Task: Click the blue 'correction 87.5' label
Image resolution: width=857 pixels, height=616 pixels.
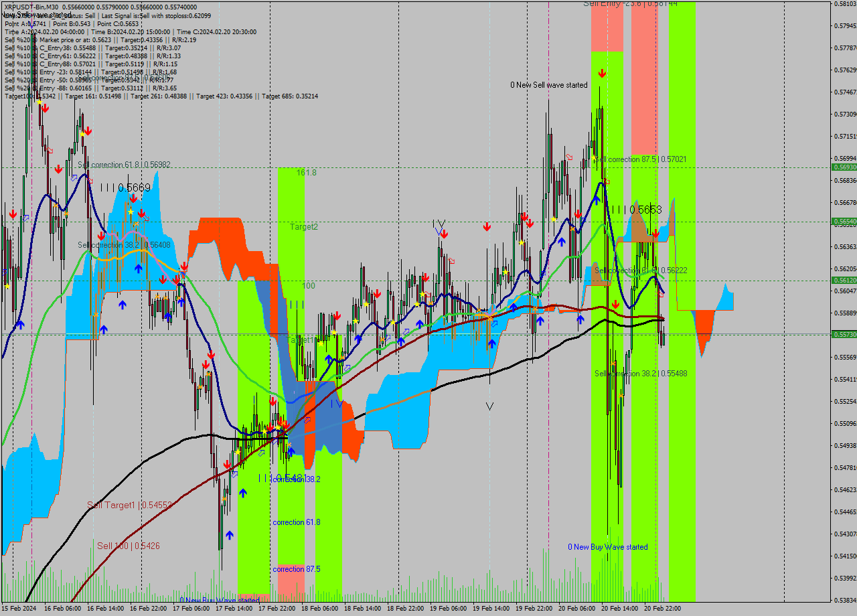Action: click(x=297, y=569)
